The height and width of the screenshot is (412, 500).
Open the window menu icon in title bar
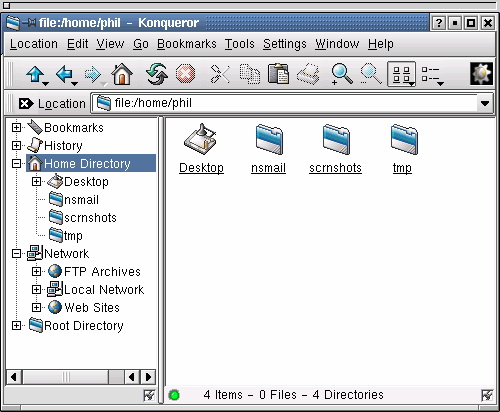[13, 23]
